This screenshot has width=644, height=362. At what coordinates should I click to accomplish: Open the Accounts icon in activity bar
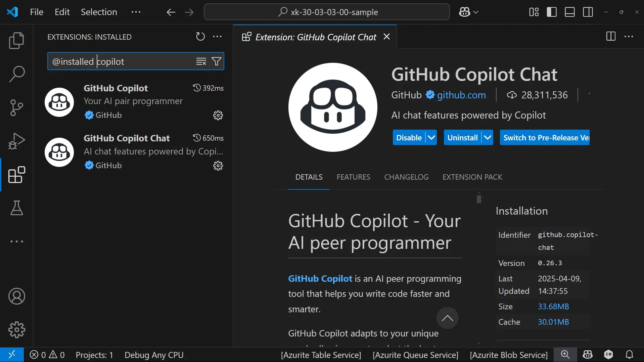pyautogui.click(x=16, y=296)
